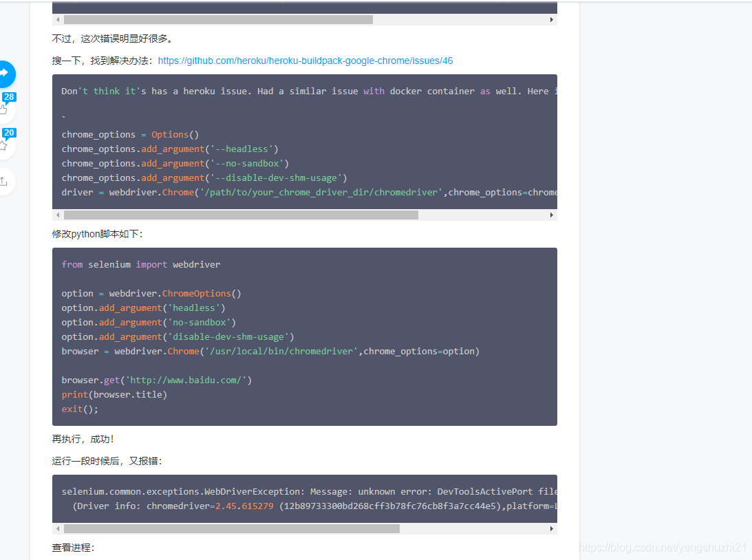The height and width of the screenshot is (560, 752).
Task: Click the WebDriverException code block scrollbar thumb
Action: [232, 528]
